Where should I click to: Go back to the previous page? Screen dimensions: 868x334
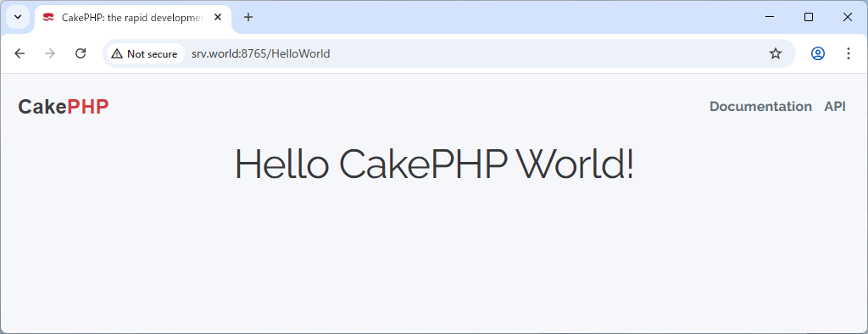point(20,53)
